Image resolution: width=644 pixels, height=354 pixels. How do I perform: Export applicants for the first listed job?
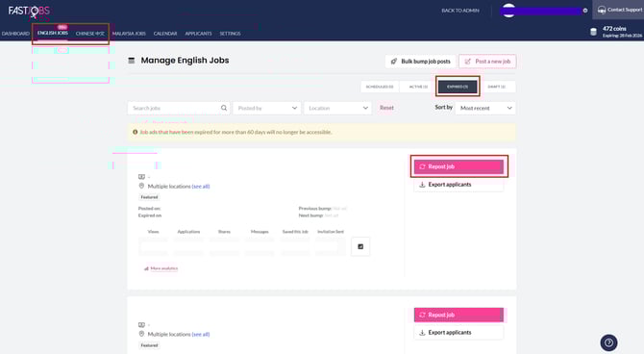click(x=458, y=185)
